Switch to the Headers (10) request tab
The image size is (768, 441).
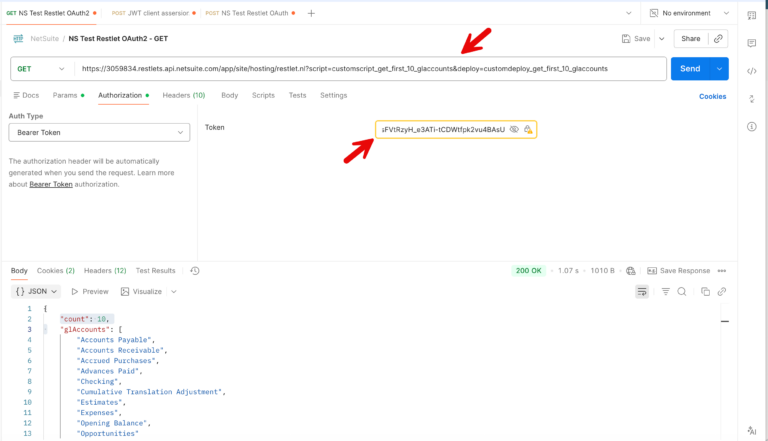[184, 95]
